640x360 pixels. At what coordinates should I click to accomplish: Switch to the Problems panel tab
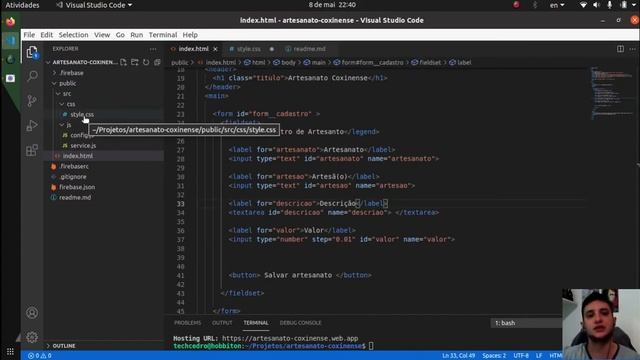[187, 323]
